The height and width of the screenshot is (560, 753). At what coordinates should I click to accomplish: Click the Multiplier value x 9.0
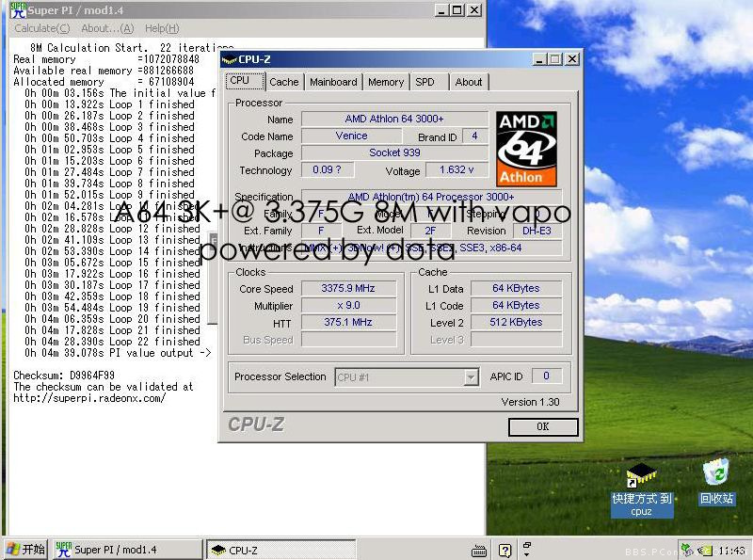348,306
